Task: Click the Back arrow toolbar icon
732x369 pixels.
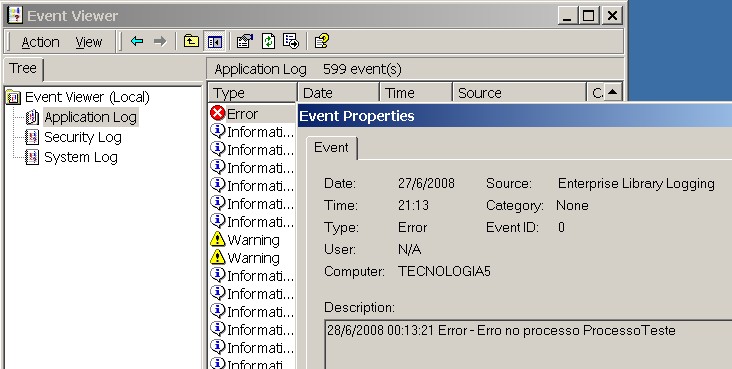Action: pos(137,42)
